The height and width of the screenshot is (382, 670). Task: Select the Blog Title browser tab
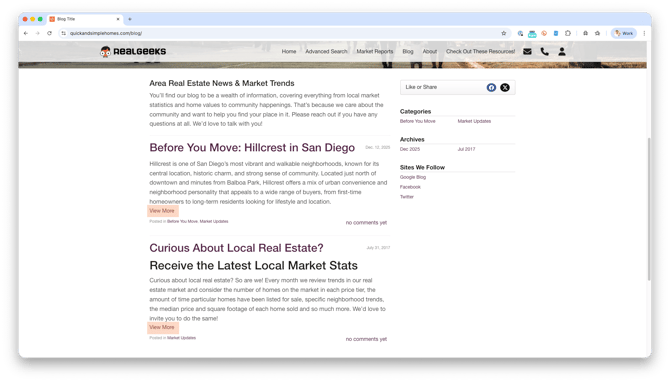tap(85, 19)
